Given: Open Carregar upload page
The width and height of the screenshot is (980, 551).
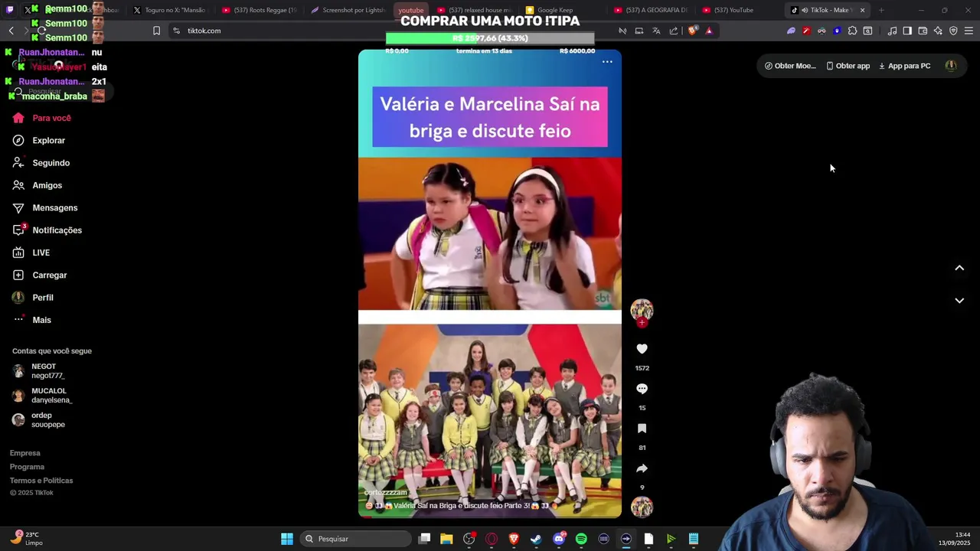Looking at the screenshot, I should [x=40, y=275].
